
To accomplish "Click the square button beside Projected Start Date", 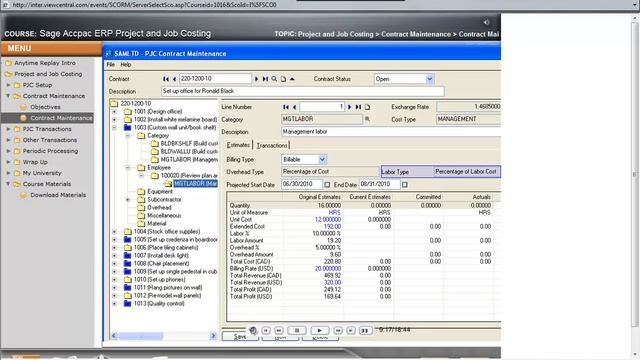I will click(327, 185).
